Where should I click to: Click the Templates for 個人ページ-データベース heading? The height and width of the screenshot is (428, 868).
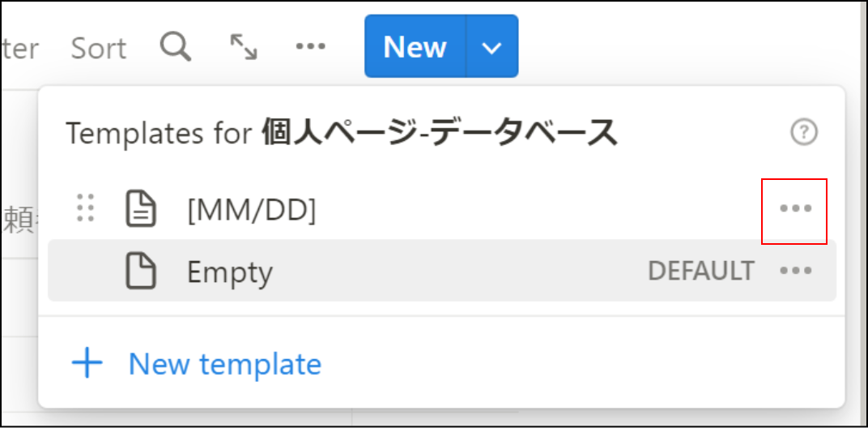(x=342, y=133)
